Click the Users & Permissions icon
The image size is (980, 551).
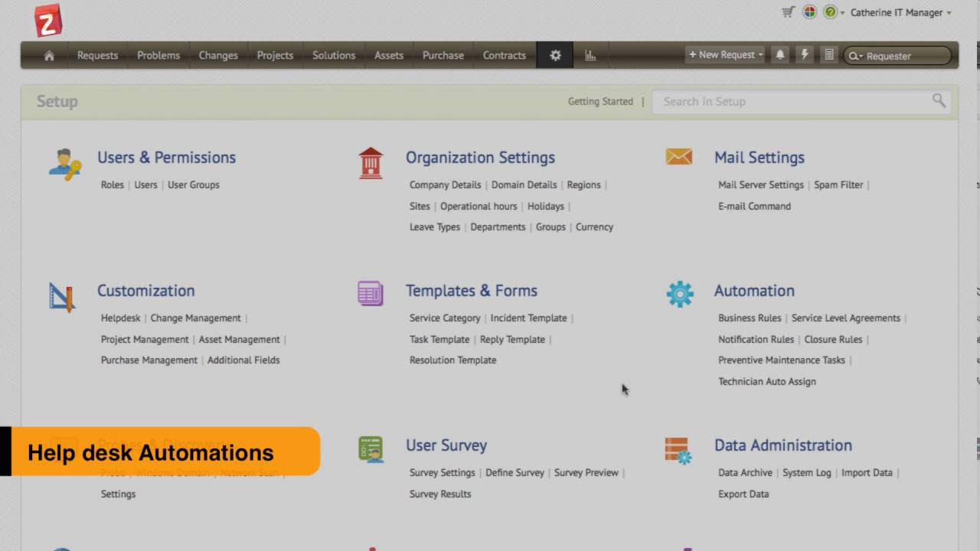coord(65,164)
